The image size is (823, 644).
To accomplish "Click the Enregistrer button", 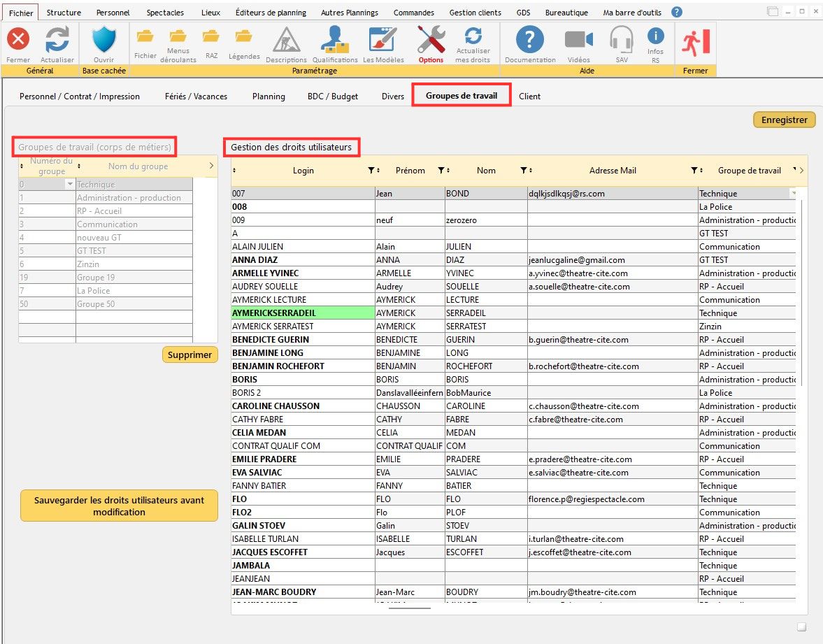I will pos(784,120).
